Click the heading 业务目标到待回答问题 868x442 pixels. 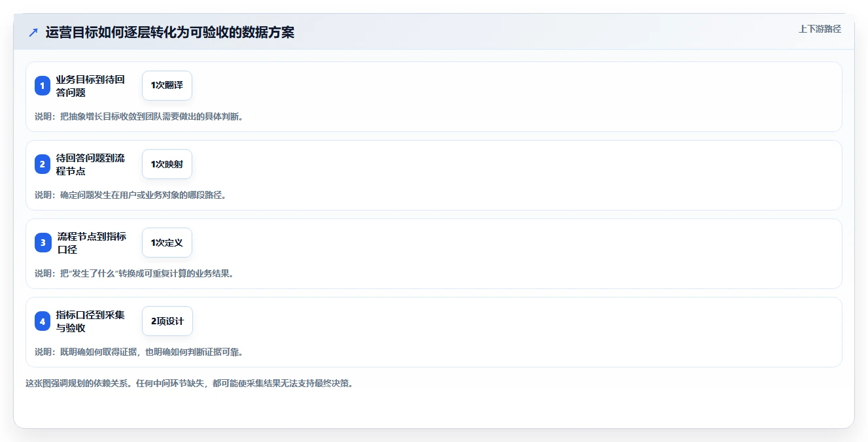(90, 86)
